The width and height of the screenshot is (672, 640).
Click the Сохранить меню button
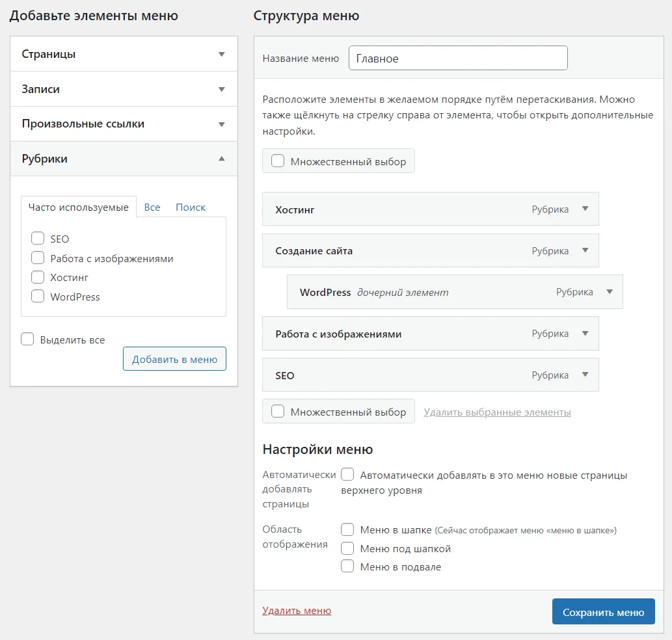point(604,612)
